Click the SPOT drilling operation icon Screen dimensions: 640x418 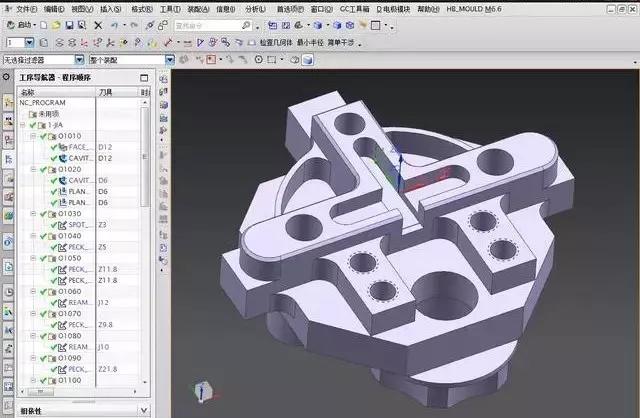[x=62, y=225]
